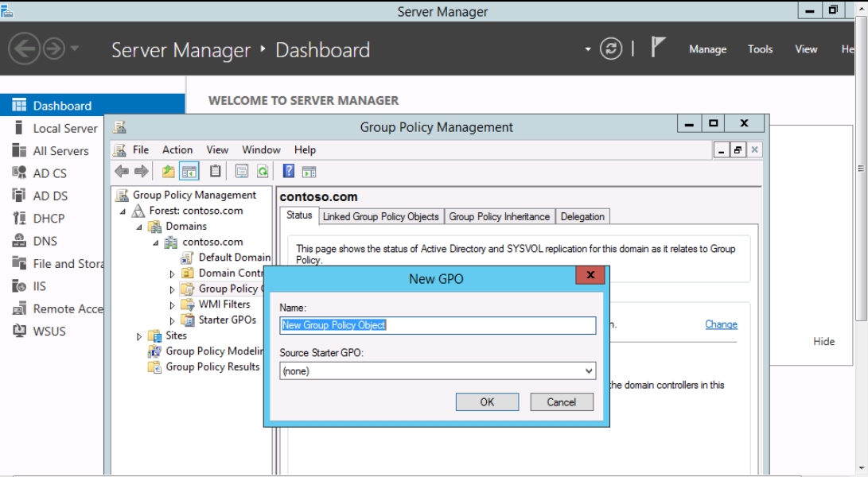This screenshot has height=477, width=868.
Task: Click the Server Manager circular refresh icon
Action: pyautogui.click(x=611, y=48)
